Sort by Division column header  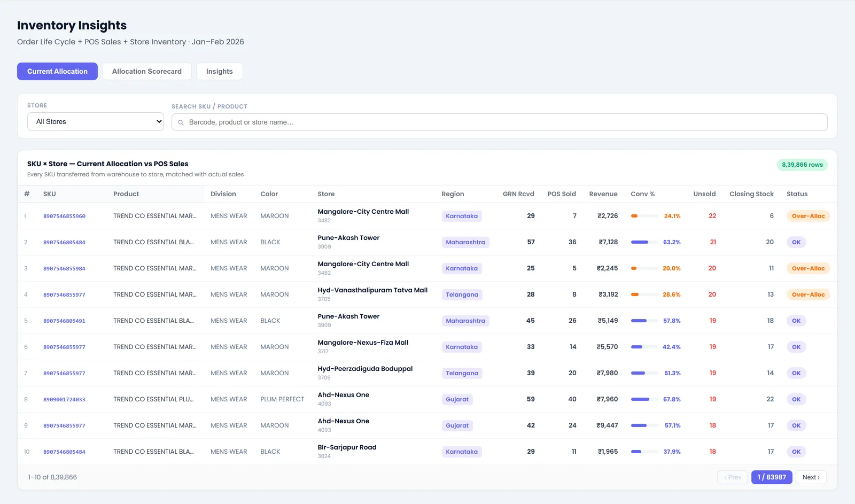tap(223, 194)
